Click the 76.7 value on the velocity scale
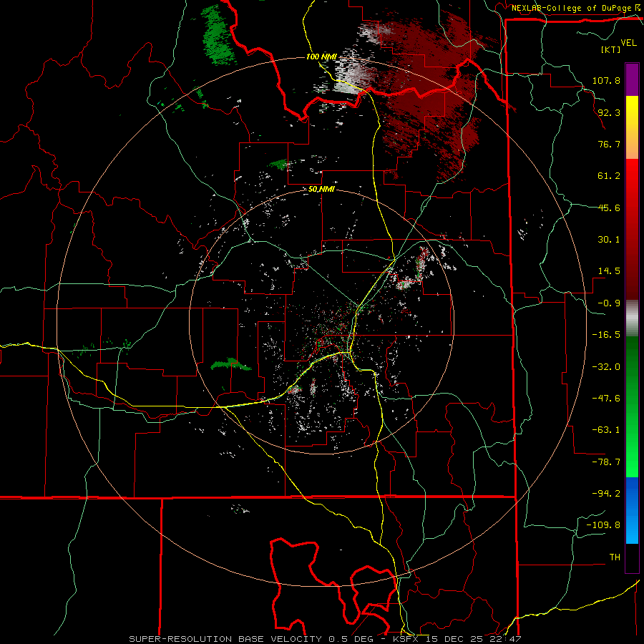 click(609, 144)
